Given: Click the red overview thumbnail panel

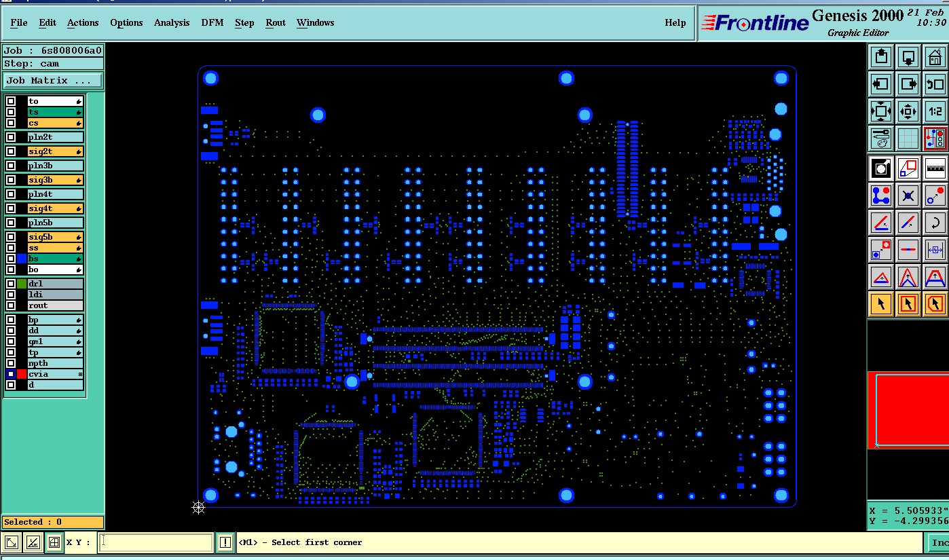Looking at the screenshot, I should [908, 410].
